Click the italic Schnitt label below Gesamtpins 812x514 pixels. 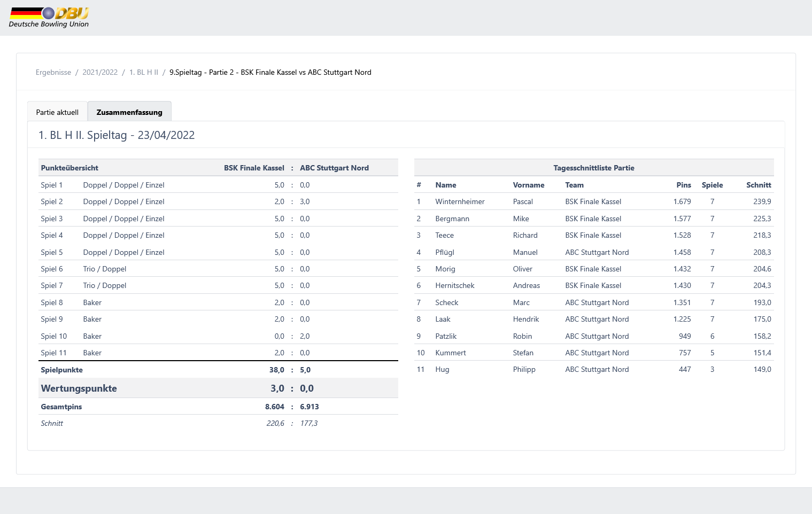[52, 423]
